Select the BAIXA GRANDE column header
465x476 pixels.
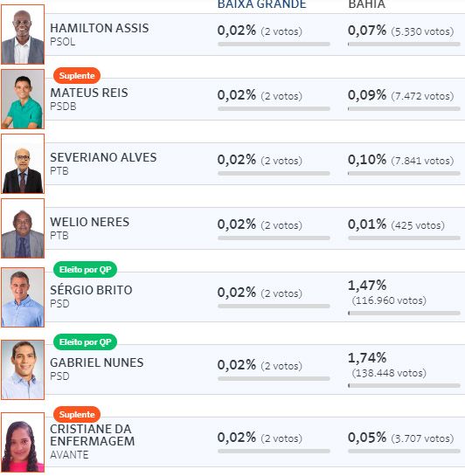tap(262, 4)
